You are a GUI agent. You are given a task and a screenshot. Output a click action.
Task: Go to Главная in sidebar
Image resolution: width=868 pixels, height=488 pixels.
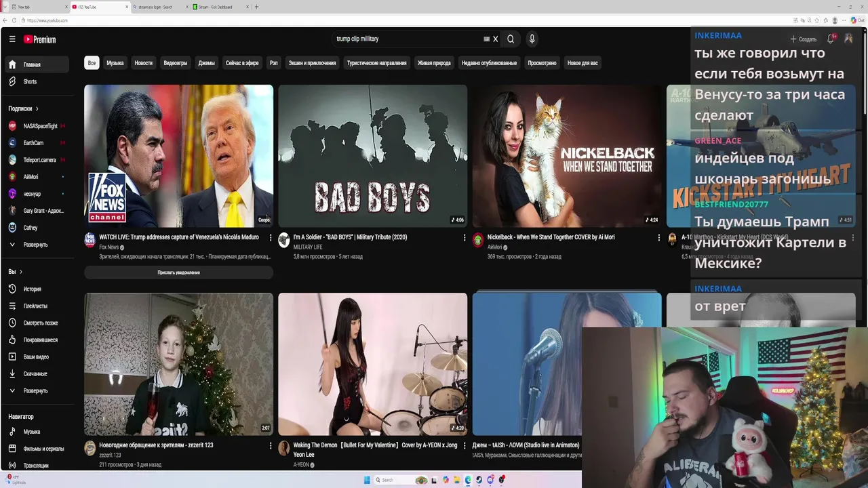click(35, 64)
